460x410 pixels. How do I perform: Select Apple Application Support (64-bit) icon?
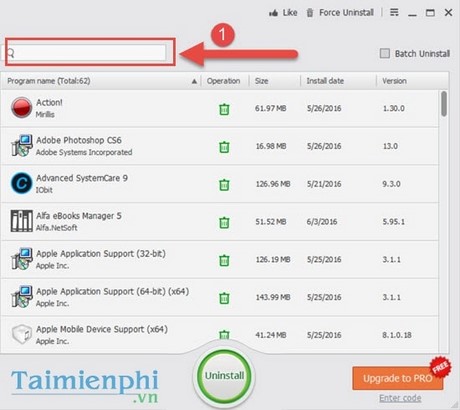click(22, 296)
